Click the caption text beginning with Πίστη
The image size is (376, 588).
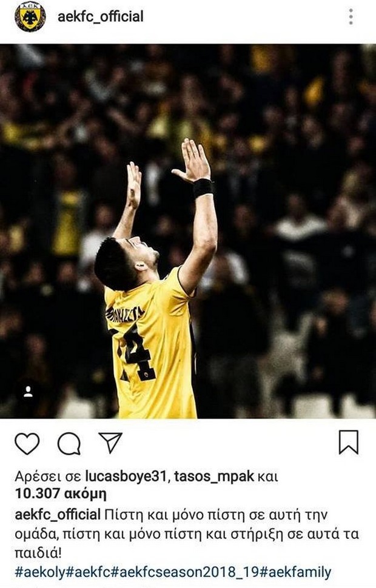pyautogui.click(x=187, y=533)
